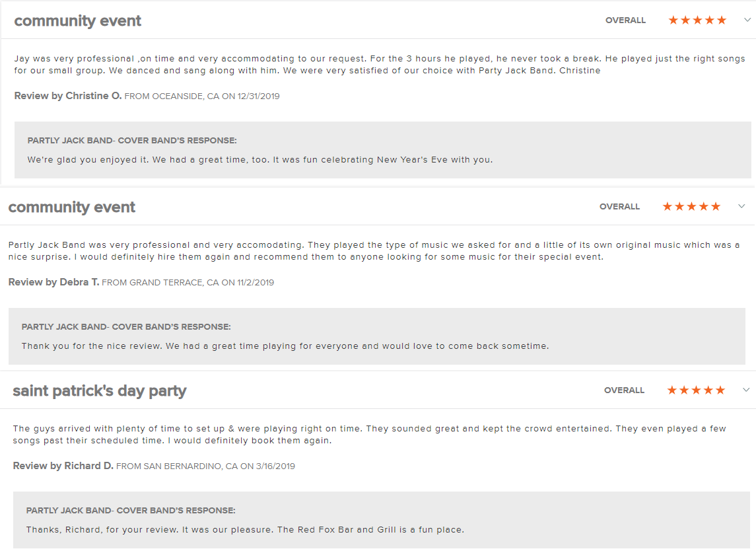Click the band's response mentioning New Year's Eve
This screenshot has height=555, width=756.
260,160
